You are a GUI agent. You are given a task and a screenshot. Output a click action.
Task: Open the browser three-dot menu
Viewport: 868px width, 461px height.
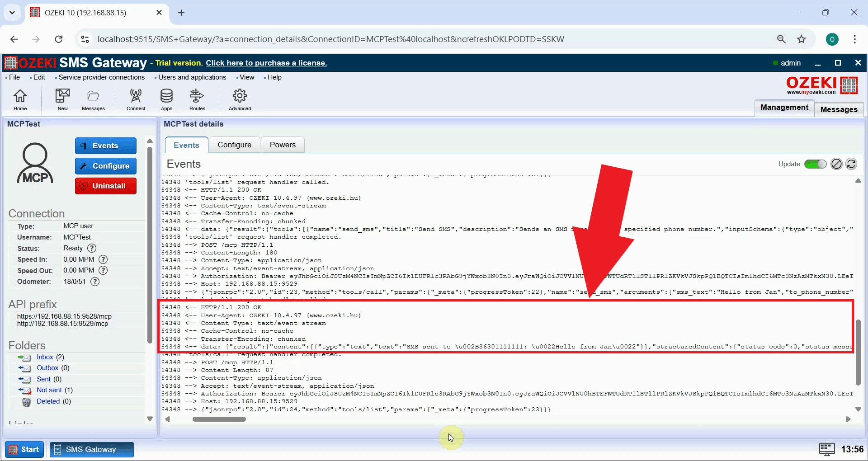(854, 39)
